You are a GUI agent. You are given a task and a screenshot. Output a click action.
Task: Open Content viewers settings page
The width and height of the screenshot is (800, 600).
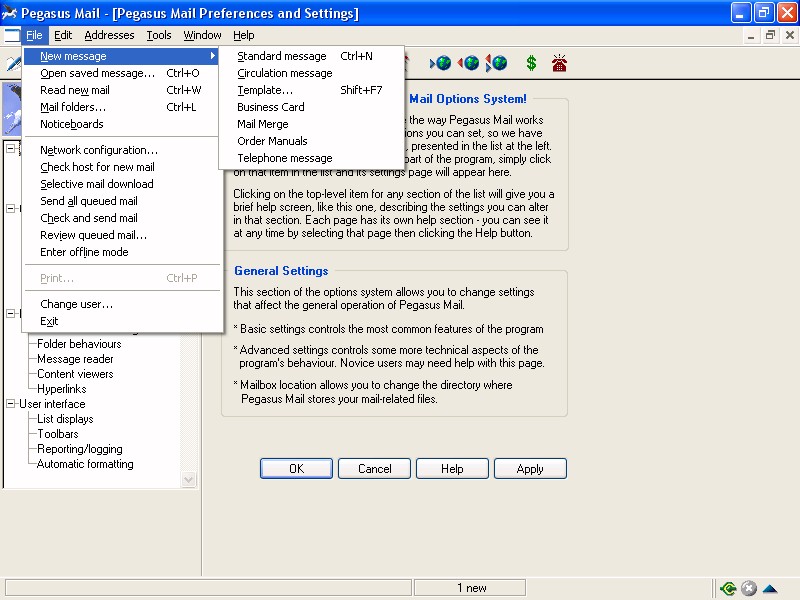(75, 374)
